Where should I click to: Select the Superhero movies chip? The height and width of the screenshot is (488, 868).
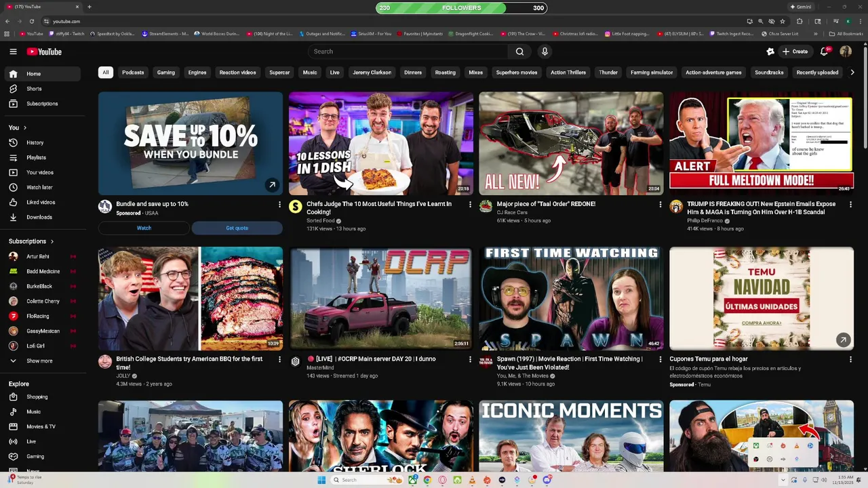(x=517, y=73)
